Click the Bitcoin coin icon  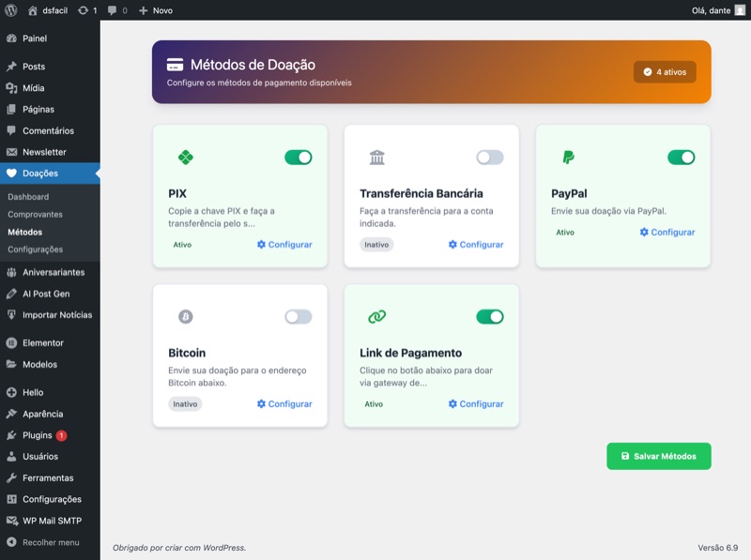pos(186,317)
